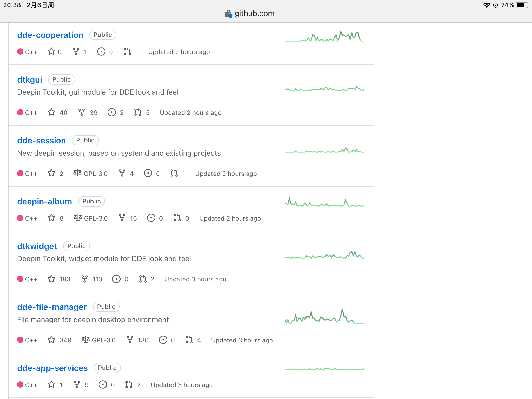Tap the github.com address bar
Screen dimensions: 532x399
coord(254,14)
